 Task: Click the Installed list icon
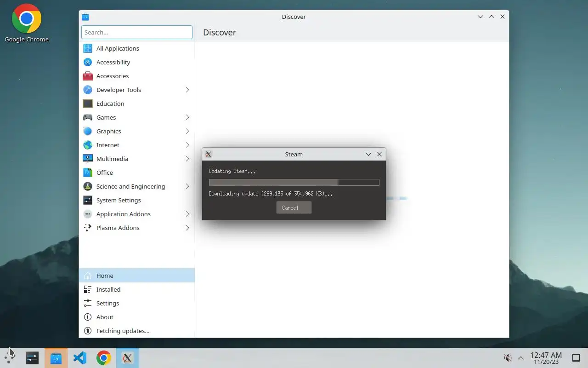[x=88, y=289]
